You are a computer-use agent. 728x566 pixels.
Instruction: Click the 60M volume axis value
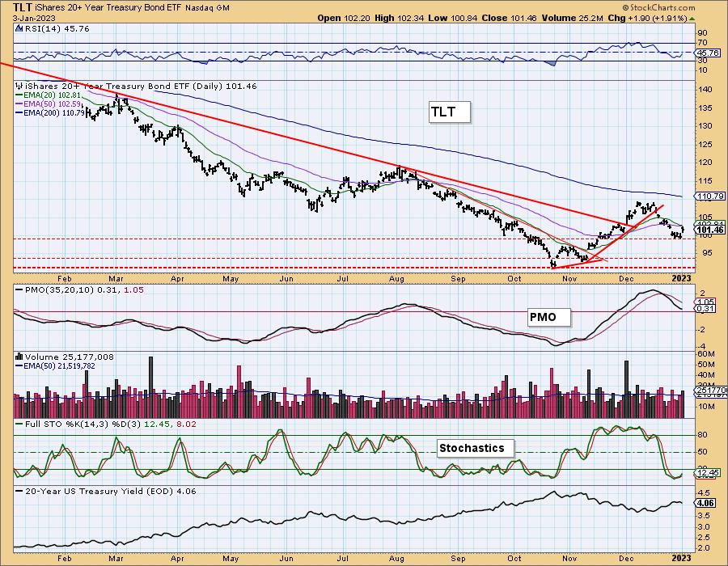click(x=706, y=354)
